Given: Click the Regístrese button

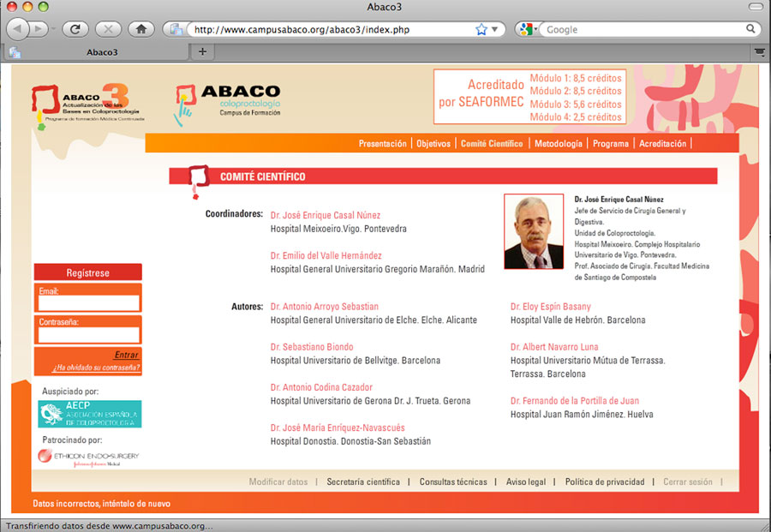Looking at the screenshot, I should click(x=88, y=272).
